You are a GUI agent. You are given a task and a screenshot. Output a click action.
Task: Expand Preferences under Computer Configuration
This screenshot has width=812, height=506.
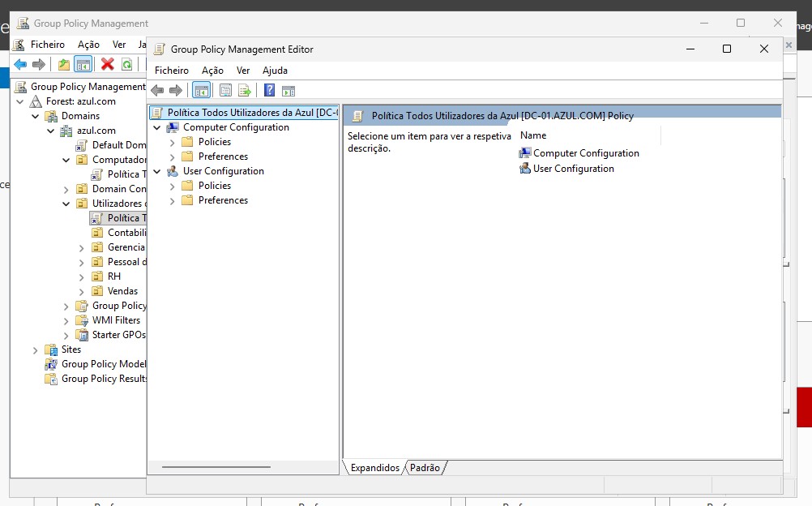172,157
